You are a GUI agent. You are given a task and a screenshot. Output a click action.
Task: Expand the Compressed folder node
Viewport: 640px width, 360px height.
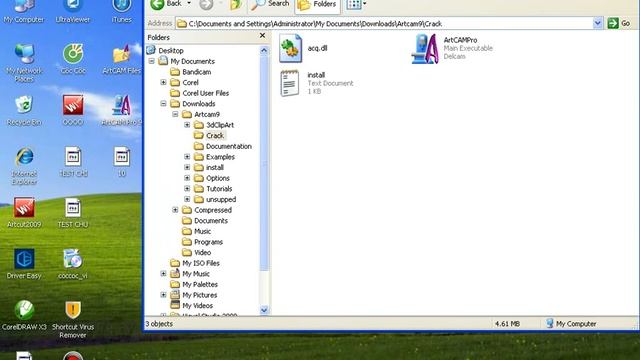click(x=175, y=210)
